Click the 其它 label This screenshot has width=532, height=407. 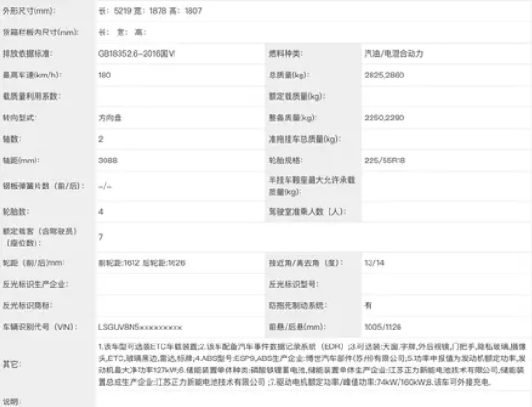tap(12, 364)
